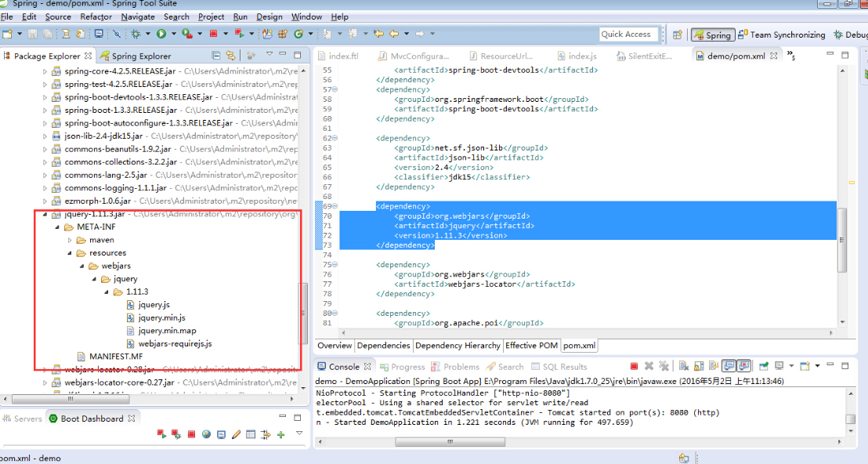Click the open console monitor toolbar icon

[99, 34]
